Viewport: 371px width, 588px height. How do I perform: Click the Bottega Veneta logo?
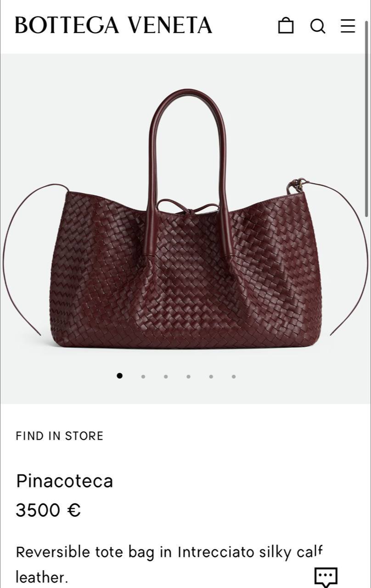coord(113,25)
